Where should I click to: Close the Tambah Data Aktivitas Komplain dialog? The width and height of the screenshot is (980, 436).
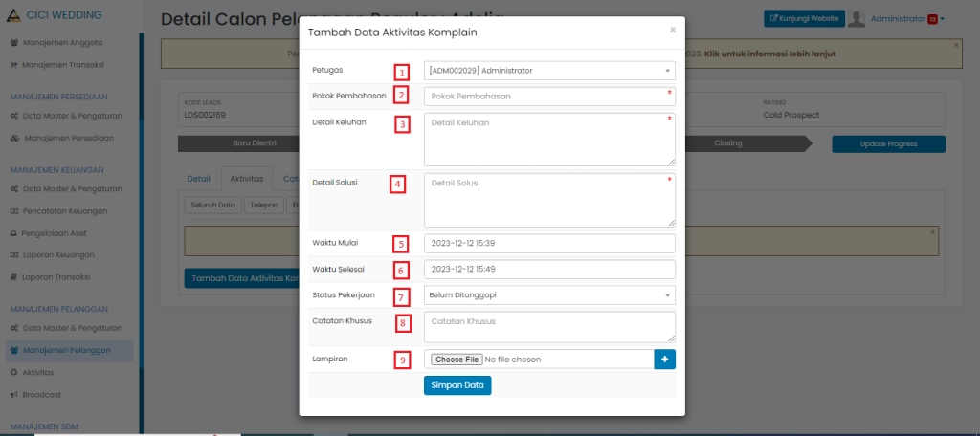(x=672, y=30)
